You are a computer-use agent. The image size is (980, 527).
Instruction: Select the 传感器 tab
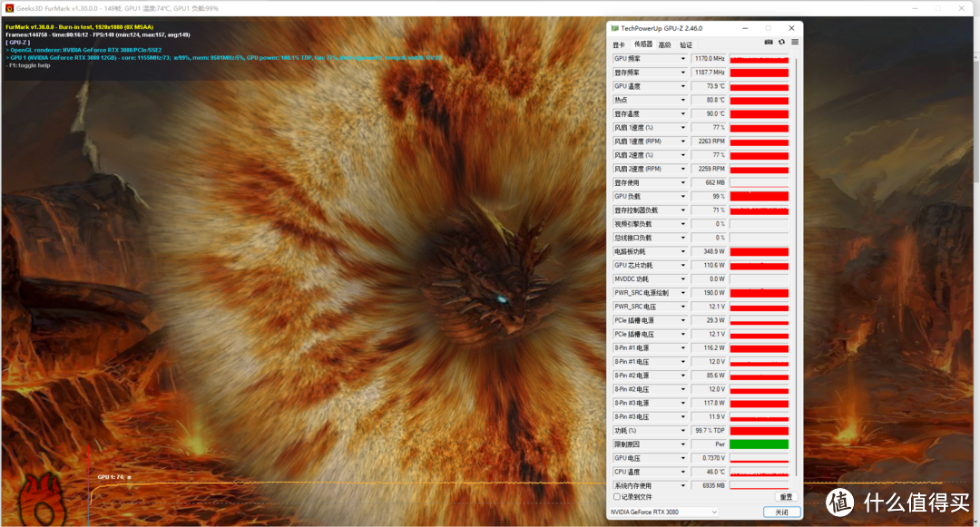click(x=643, y=44)
